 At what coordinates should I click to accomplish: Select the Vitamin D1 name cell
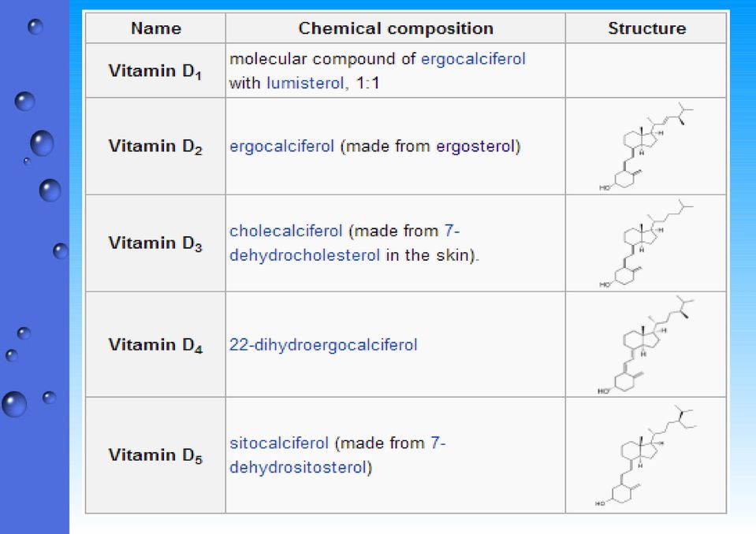pyautogui.click(x=156, y=71)
